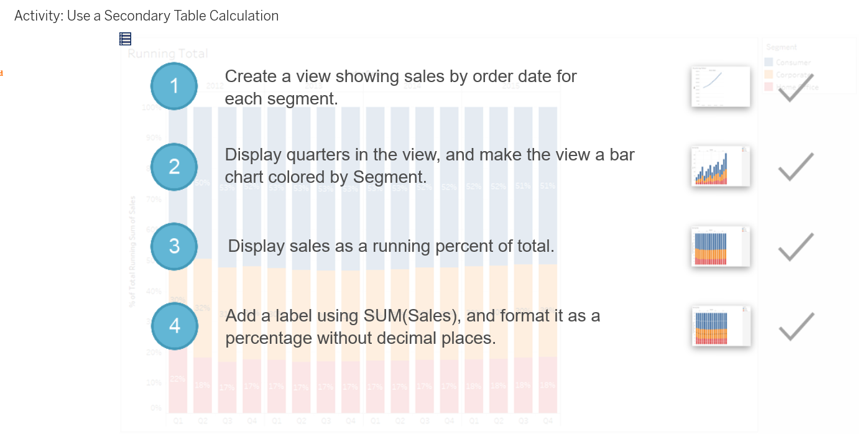Image resolution: width=868 pixels, height=434 pixels.
Task: Select the step 4 circle
Action: (174, 326)
